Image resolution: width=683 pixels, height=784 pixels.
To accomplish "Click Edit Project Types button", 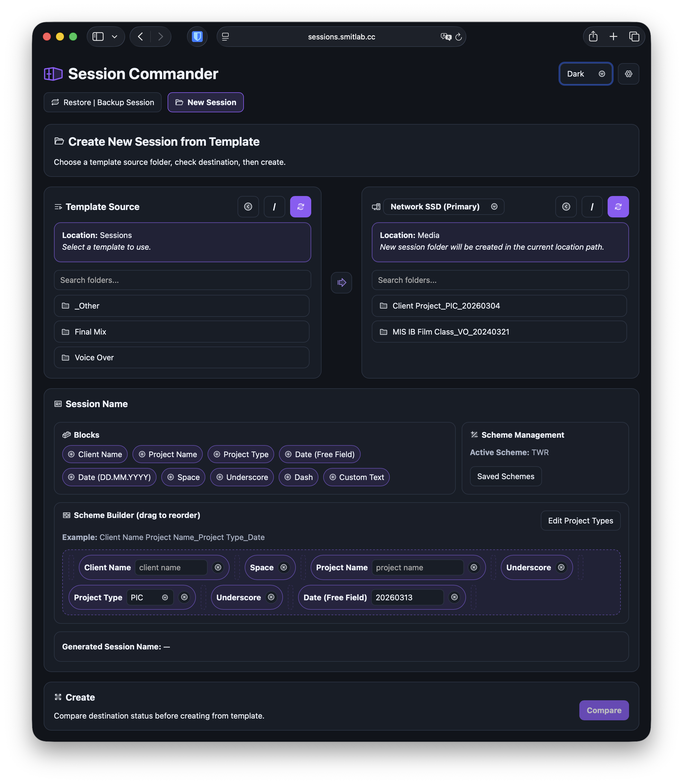I will tap(580, 521).
